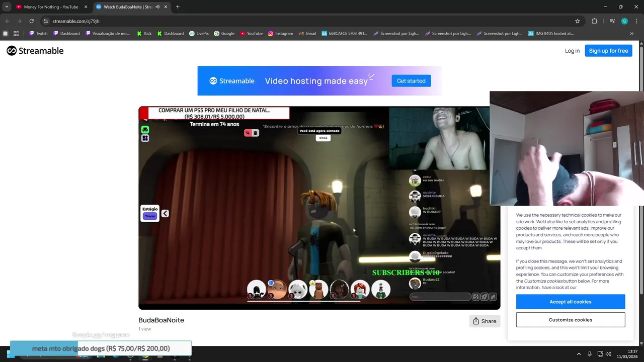Go back to the previous page

tap(7, 21)
